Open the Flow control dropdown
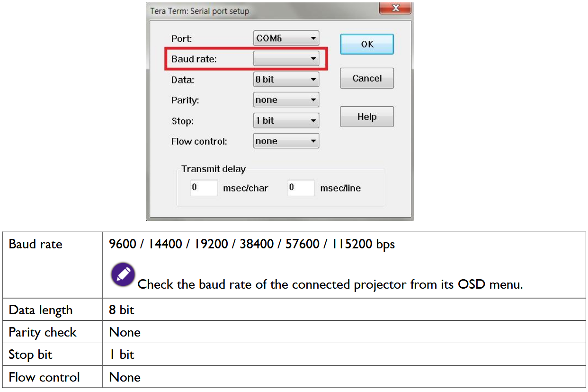The width and height of the screenshot is (588, 392). click(286, 141)
